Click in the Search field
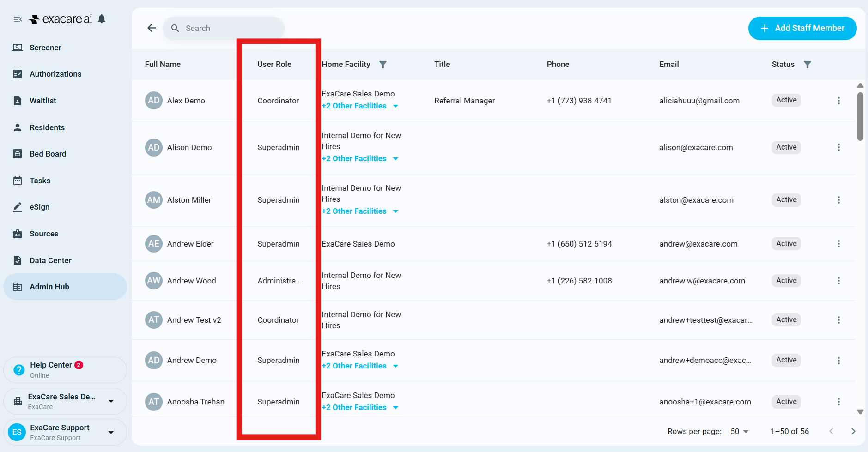This screenshot has height=452, width=868. point(224,28)
